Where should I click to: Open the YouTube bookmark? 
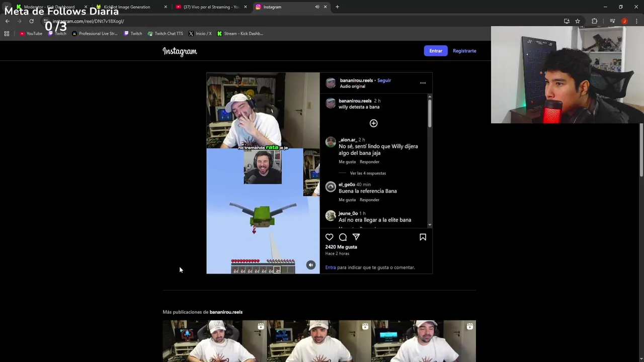pos(31,34)
